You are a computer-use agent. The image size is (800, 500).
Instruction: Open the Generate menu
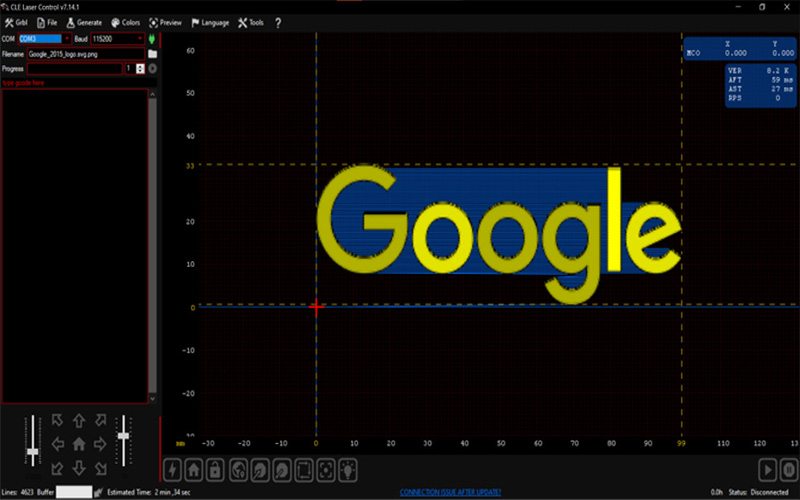pyautogui.click(x=84, y=22)
